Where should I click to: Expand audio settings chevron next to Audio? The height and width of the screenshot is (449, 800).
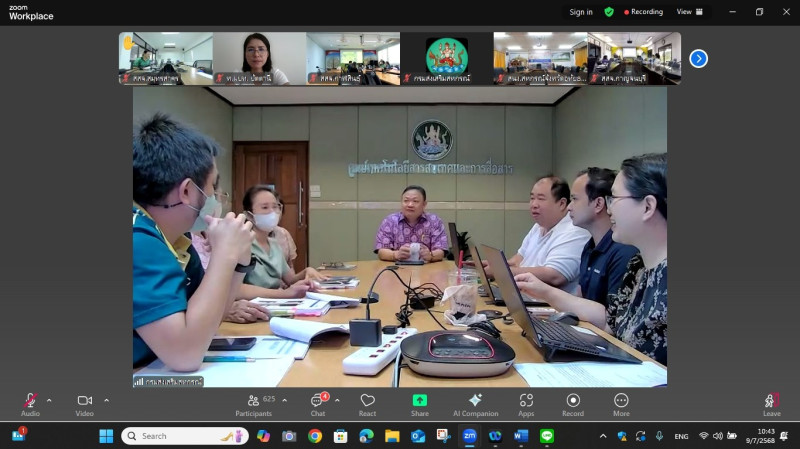(x=51, y=400)
